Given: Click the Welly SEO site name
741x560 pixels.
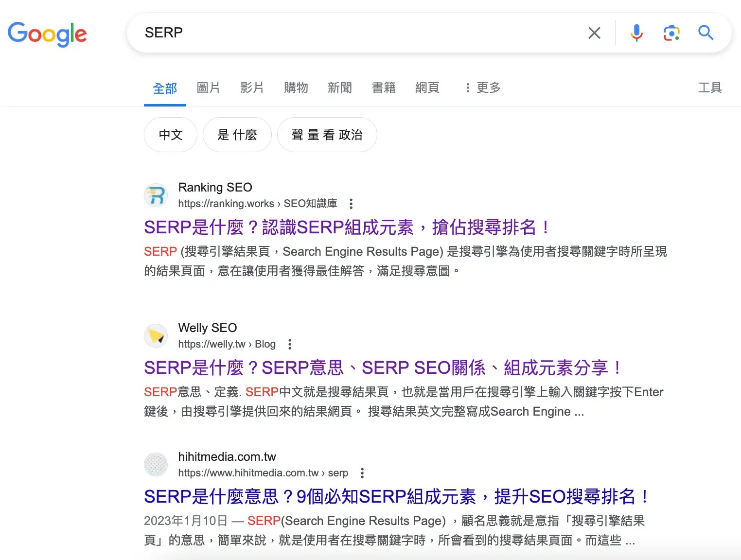Looking at the screenshot, I should pyautogui.click(x=208, y=328).
